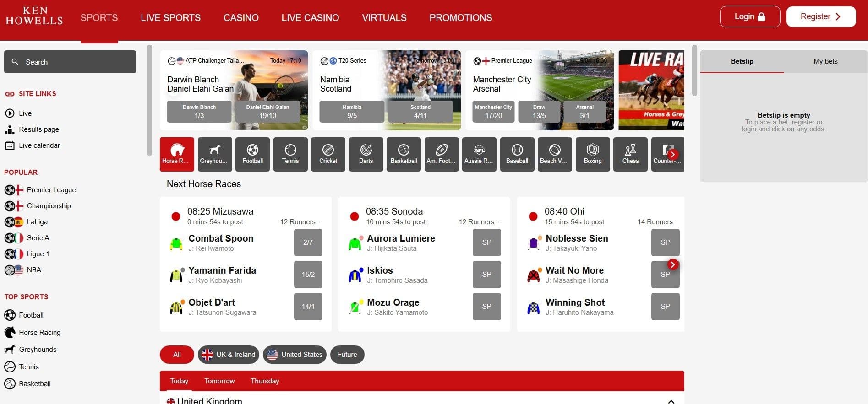
Task: Select the Greyhounds sport tile
Action: 214,154
